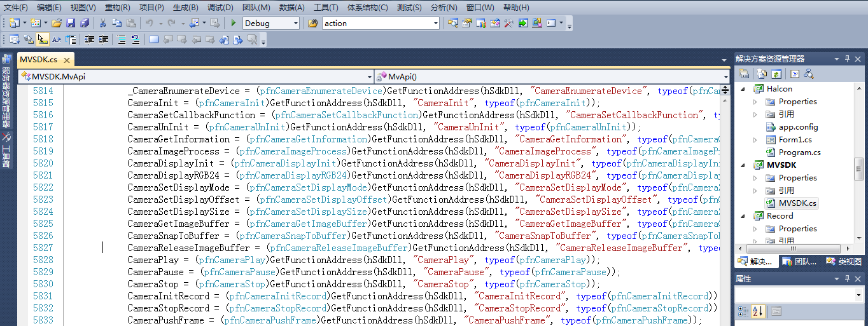Pin the Solution Explorer panel
Screen dimensions: 868x326
[847, 58]
